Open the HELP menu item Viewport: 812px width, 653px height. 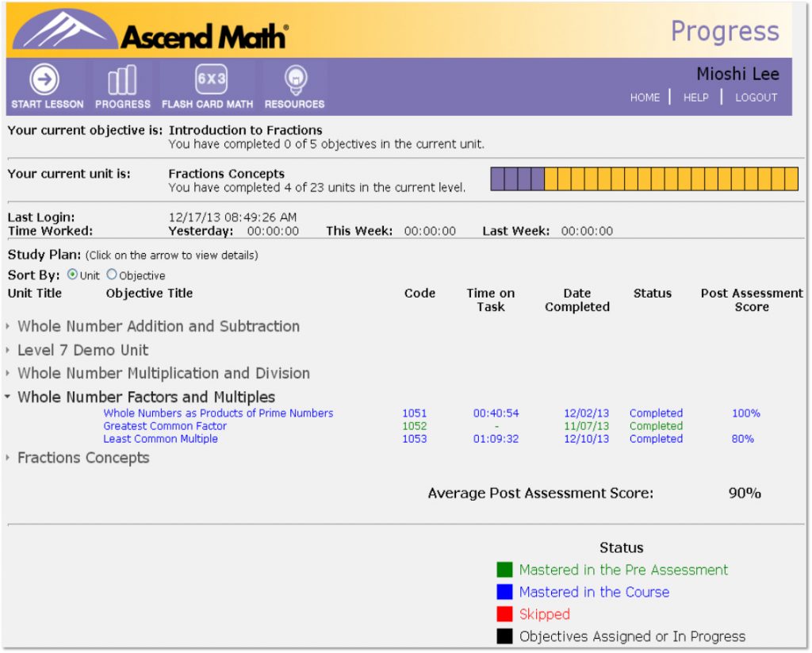coord(695,98)
